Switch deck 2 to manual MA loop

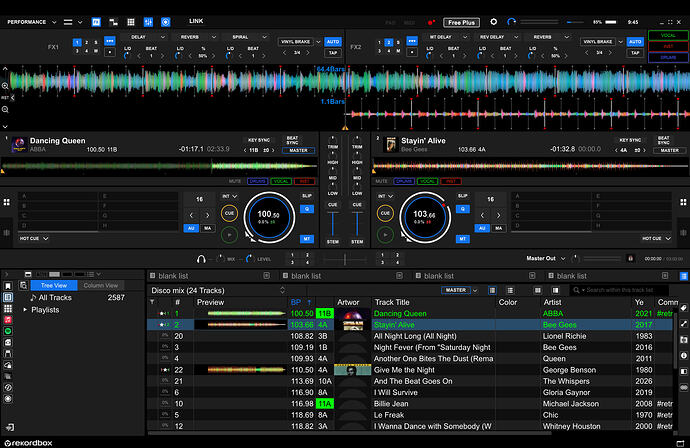[x=499, y=228]
